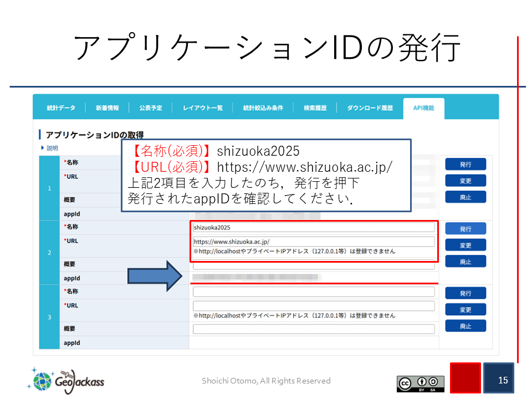Click the slide number 15 box
The image size is (532, 399).
(x=499, y=378)
